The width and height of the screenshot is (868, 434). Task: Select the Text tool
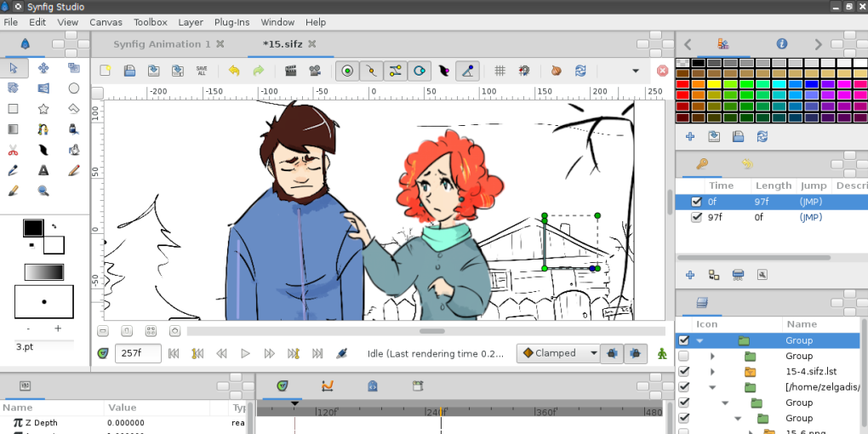[43, 170]
